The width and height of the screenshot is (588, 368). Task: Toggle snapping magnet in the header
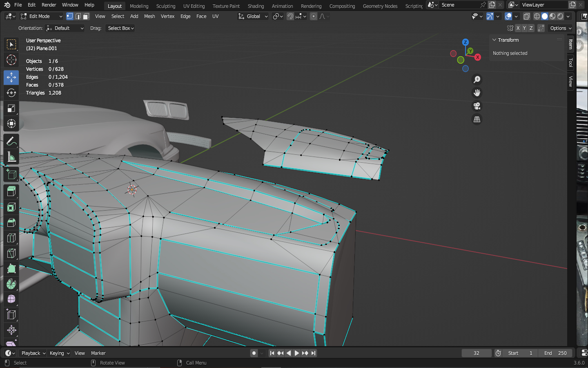290,16
